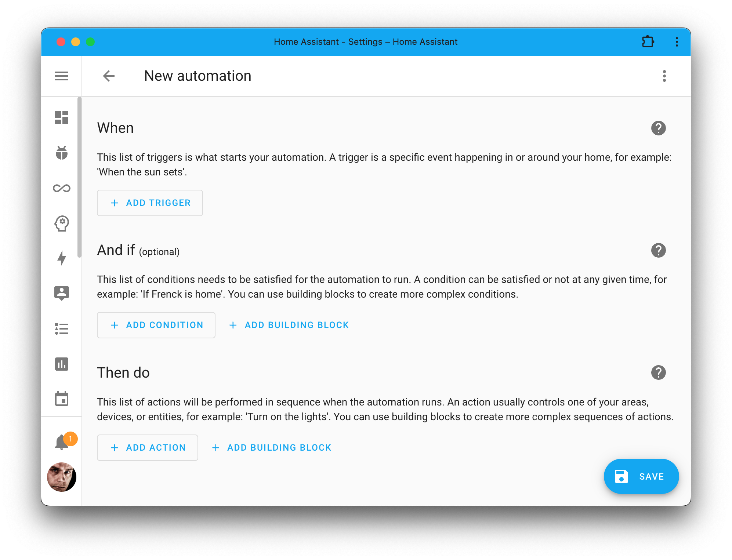Image resolution: width=732 pixels, height=560 pixels.
Task: Click the dashboard/overview panel icon
Action: click(x=61, y=117)
